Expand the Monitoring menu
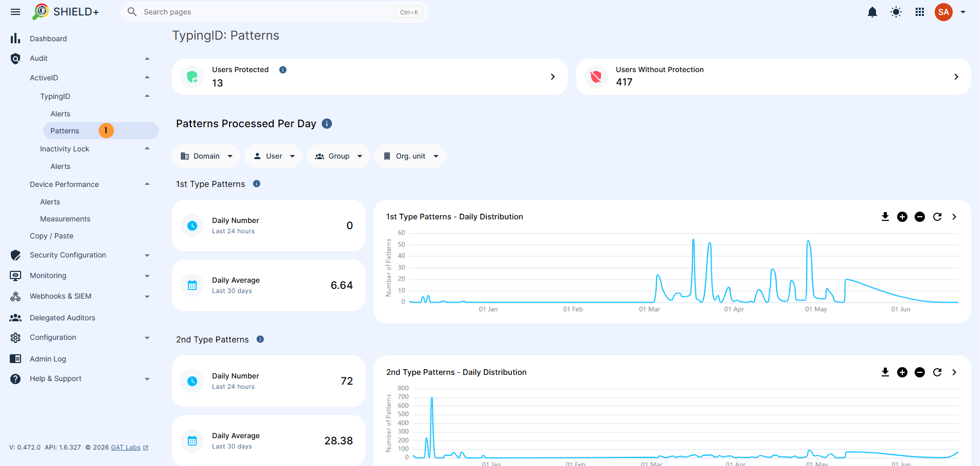980x466 pixels. tap(147, 276)
